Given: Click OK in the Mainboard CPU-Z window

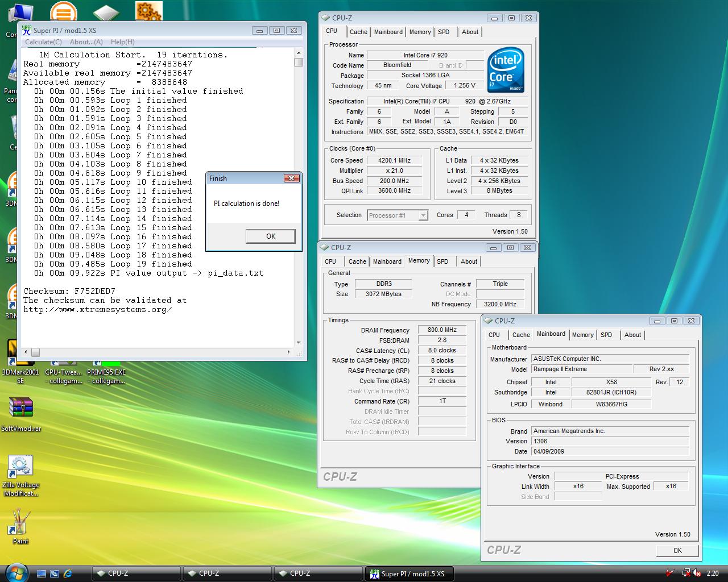Looking at the screenshot, I should pos(677,550).
